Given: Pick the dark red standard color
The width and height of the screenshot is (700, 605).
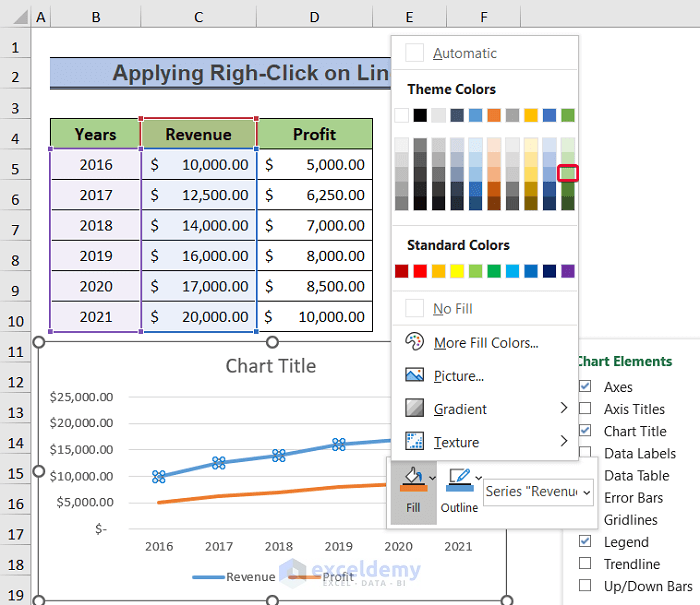Looking at the screenshot, I should tap(401, 271).
